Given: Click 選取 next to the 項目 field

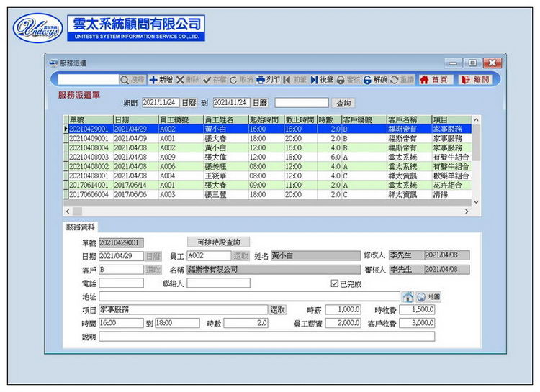Looking at the screenshot, I should coord(278,310).
